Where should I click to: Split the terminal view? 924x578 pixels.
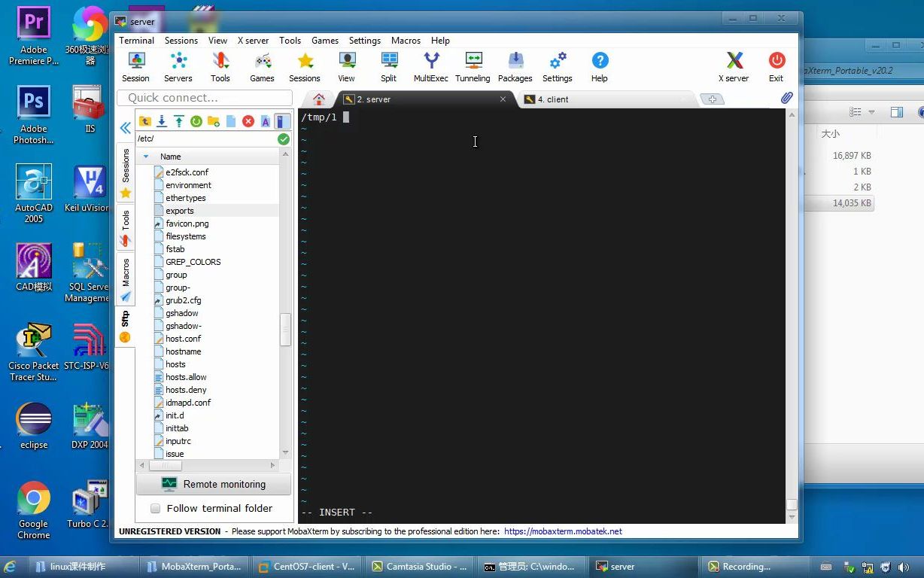[x=388, y=66]
